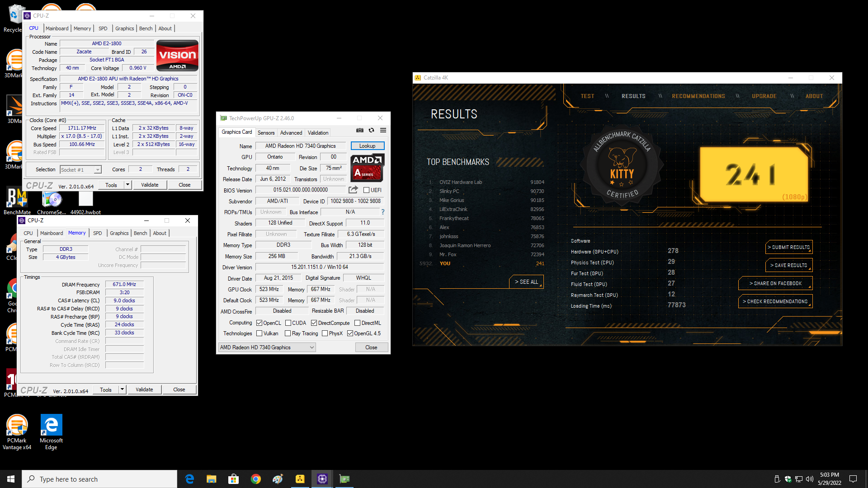Click the Lookup button in GPU-Z
Screen dimensions: 868x488
pos(367,145)
